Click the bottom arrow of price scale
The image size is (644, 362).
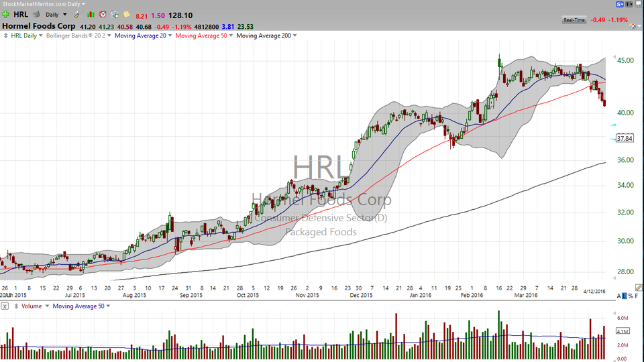point(614,278)
